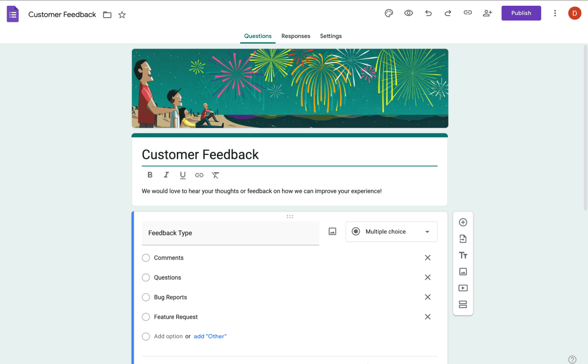The width and height of the screenshot is (588, 364).
Task: Select the Feature Request radio button
Action: click(146, 317)
